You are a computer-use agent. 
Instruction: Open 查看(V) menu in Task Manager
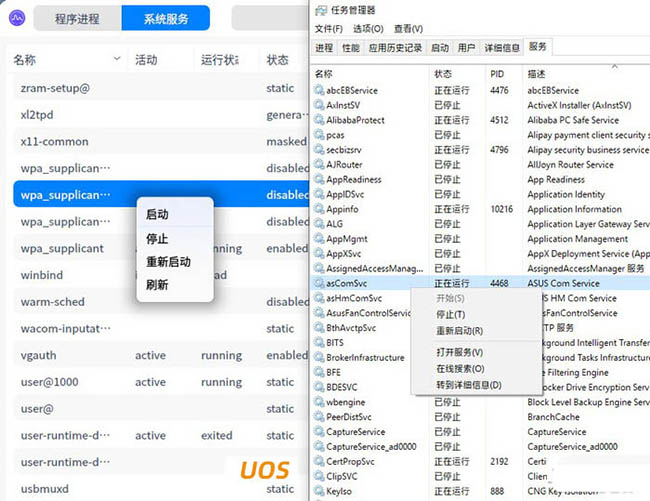click(408, 29)
